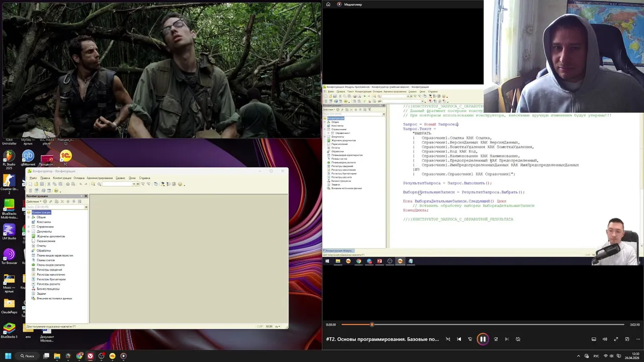Open the Отладка menu in Конфигуратор
644x362 pixels.
coord(79,178)
